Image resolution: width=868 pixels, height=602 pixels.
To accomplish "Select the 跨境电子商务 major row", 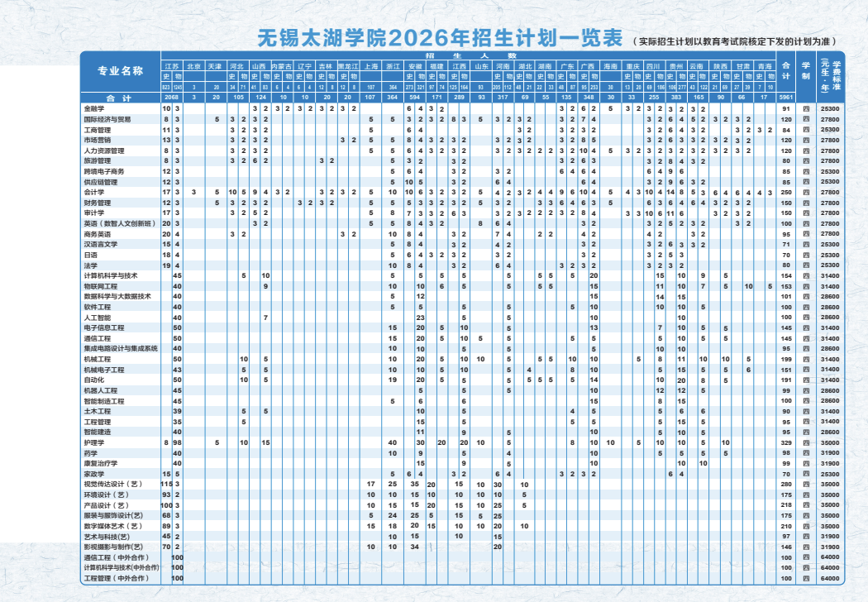I will point(463,172).
